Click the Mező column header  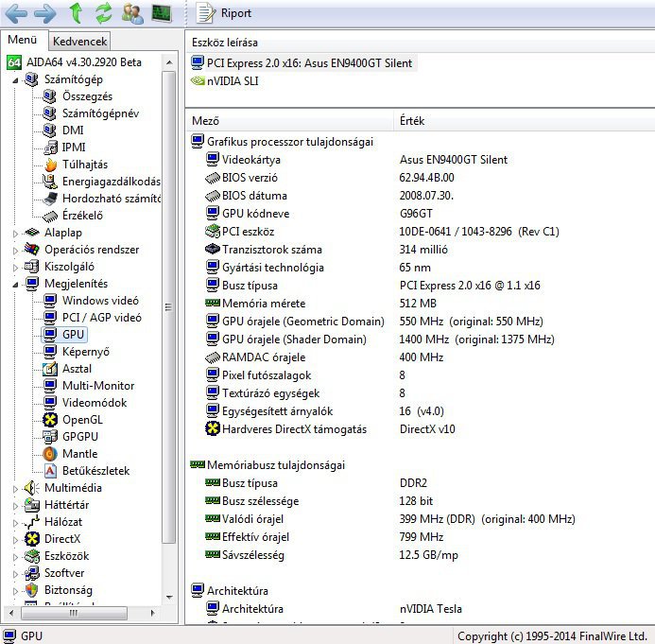click(289, 121)
